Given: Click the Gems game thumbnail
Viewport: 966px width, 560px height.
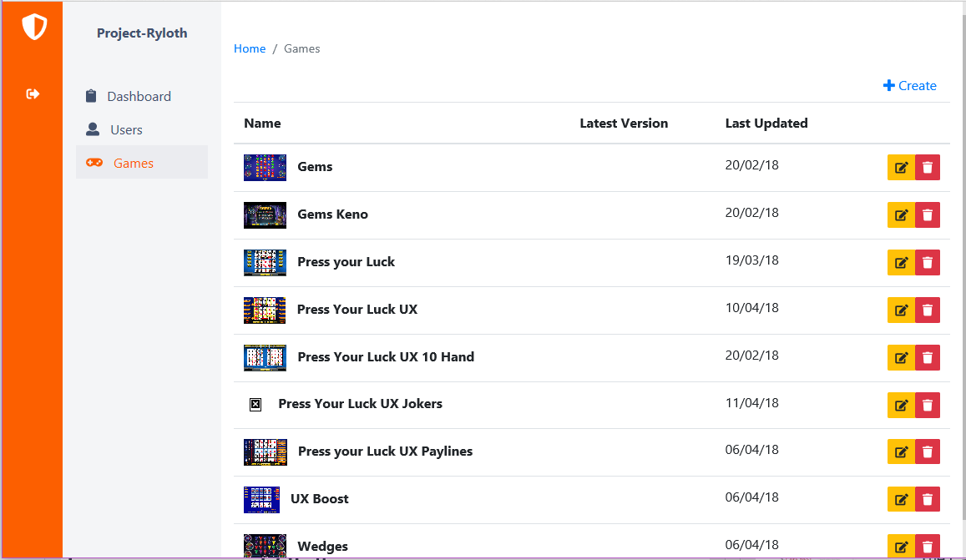Looking at the screenshot, I should [x=265, y=167].
